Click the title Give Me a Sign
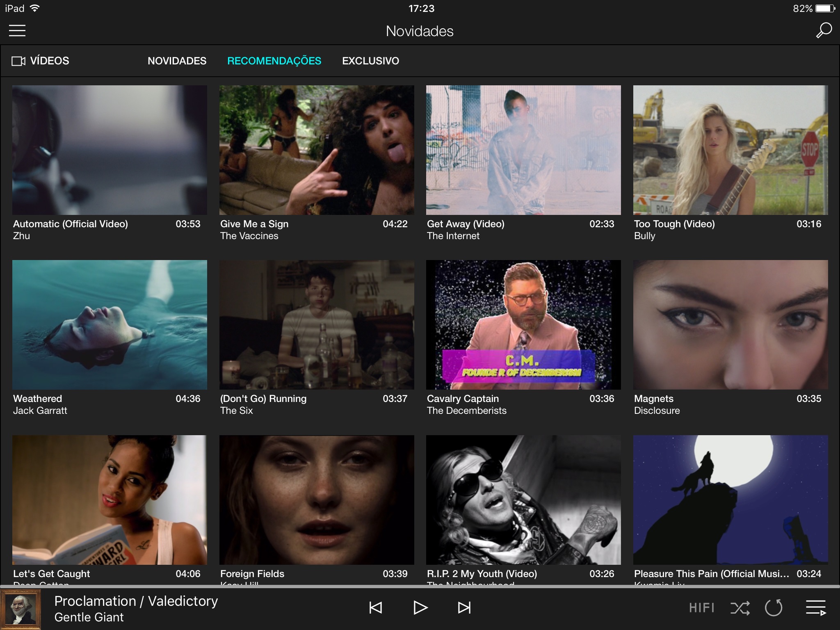840x630 pixels. (x=254, y=224)
